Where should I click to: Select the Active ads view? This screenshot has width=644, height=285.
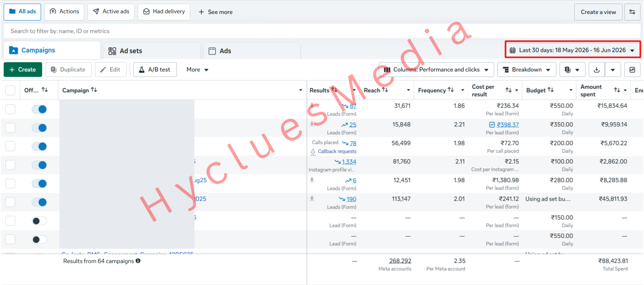coord(111,12)
